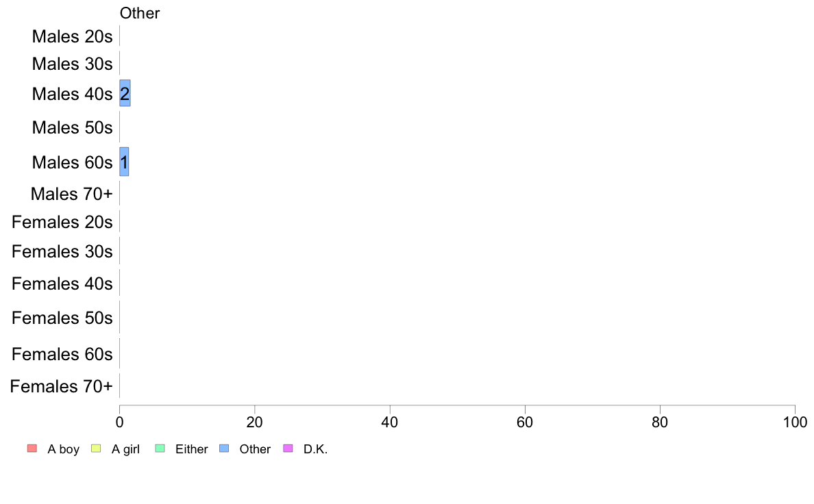
Task: Click the Other chart title
Action: coord(140,13)
